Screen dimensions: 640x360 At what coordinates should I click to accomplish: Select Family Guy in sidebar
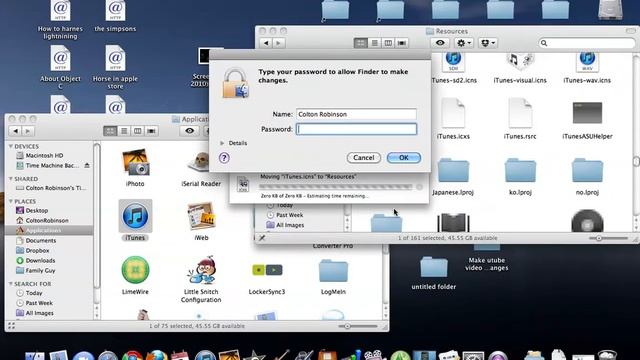pyautogui.click(x=40, y=271)
